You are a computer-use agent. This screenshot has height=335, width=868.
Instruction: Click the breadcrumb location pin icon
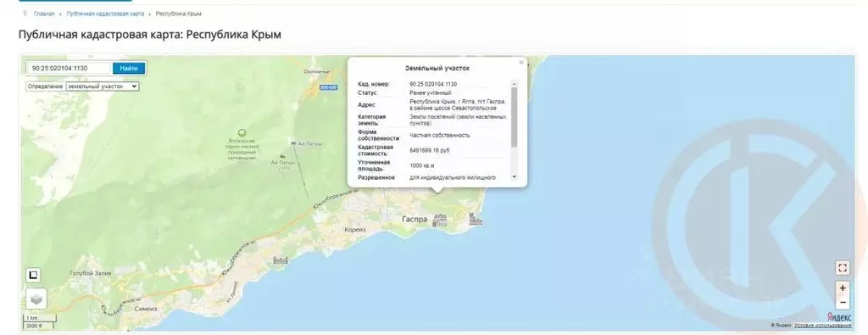pyautogui.click(x=25, y=13)
